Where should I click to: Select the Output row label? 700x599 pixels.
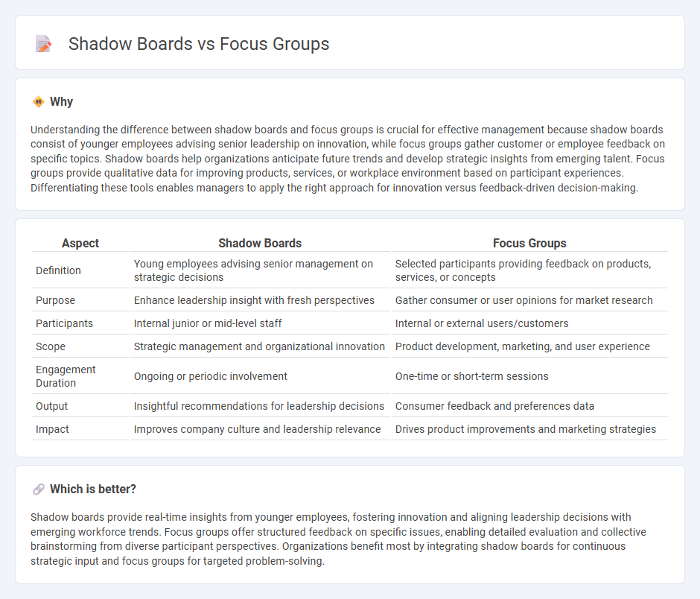point(52,406)
